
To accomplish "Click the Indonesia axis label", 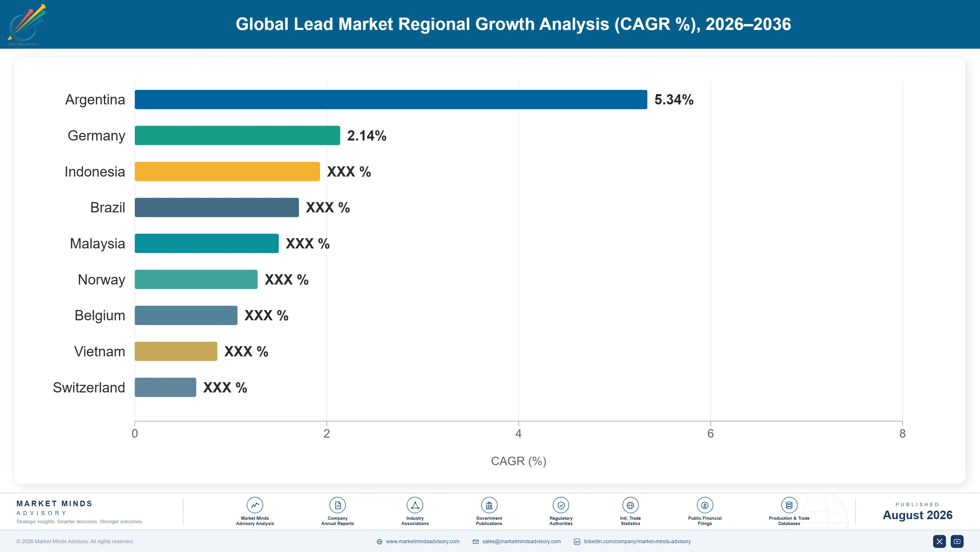I will (95, 172).
